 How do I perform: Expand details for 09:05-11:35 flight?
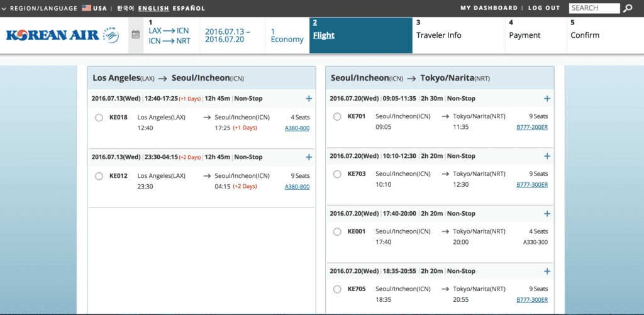tap(547, 99)
